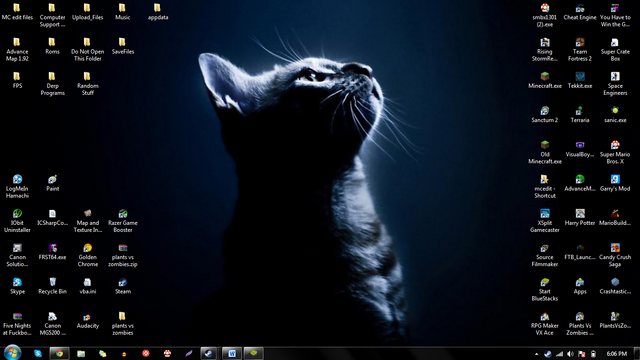Select Garry's Mod shortcut
The width and height of the screenshot is (640, 360).
click(615, 183)
